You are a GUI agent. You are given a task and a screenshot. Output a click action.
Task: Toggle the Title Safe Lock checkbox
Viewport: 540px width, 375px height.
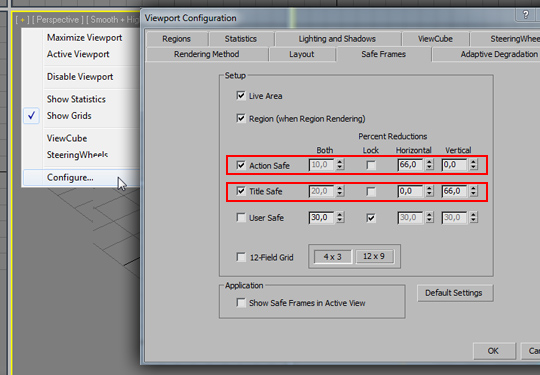[371, 191]
